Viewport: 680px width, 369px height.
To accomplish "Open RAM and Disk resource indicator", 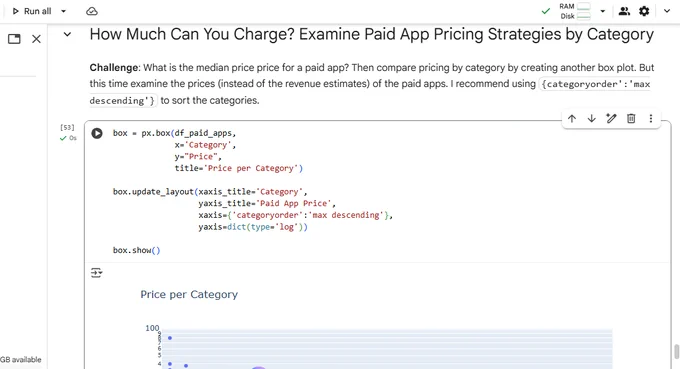I will (x=575, y=11).
